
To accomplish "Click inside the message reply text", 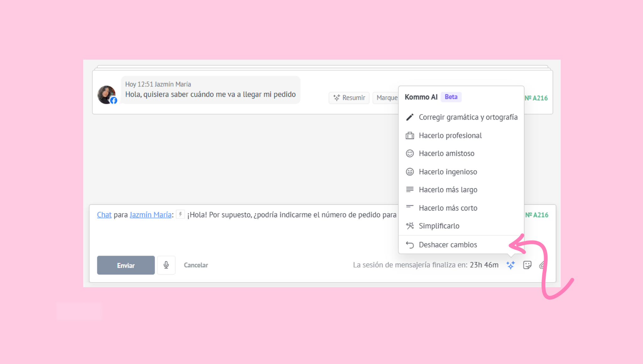I will 292,215.
